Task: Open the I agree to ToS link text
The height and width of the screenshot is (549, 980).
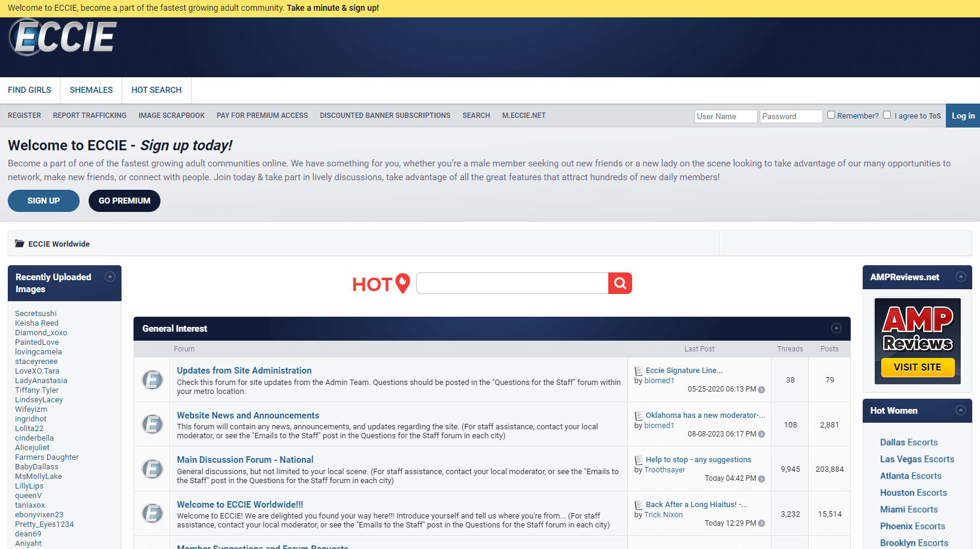Action: (918, 116)
